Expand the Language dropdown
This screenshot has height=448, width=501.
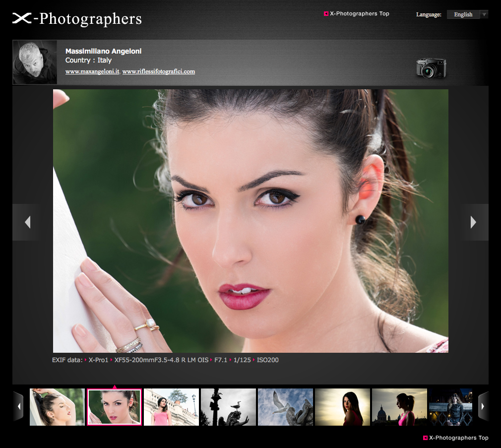pyautogui.click(x=463, y=14)
